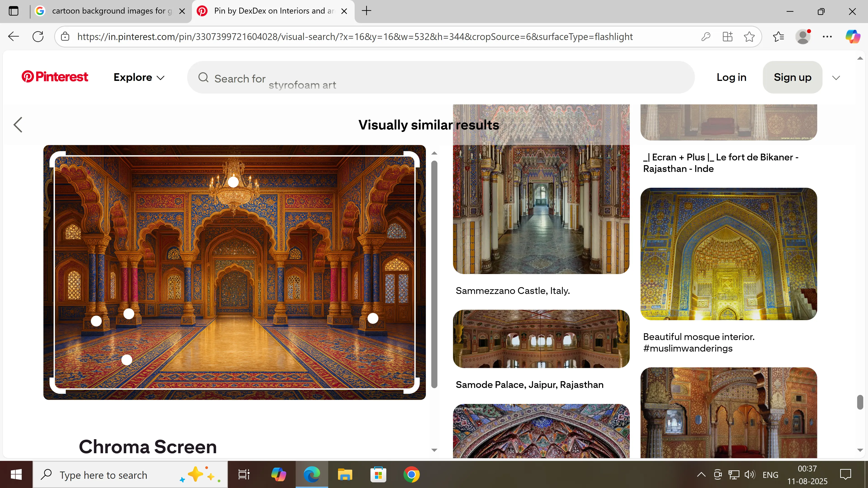Open a new browser tab
868x488 pixels.
pos(366,11)
